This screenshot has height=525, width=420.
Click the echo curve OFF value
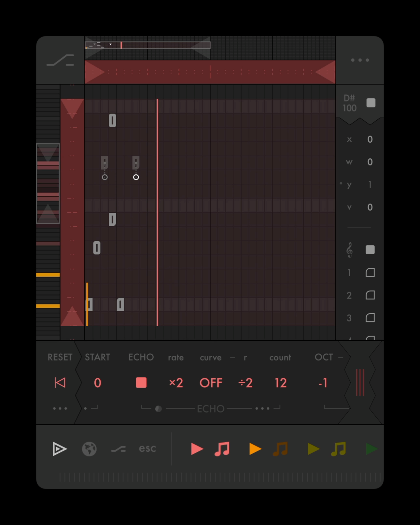pos(211,383)
